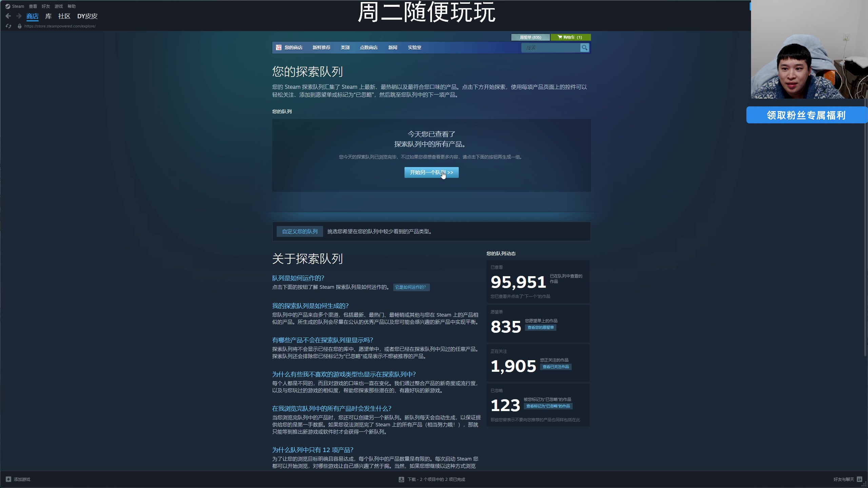
Task: Click the store URL address text
Action: (60, 26)
